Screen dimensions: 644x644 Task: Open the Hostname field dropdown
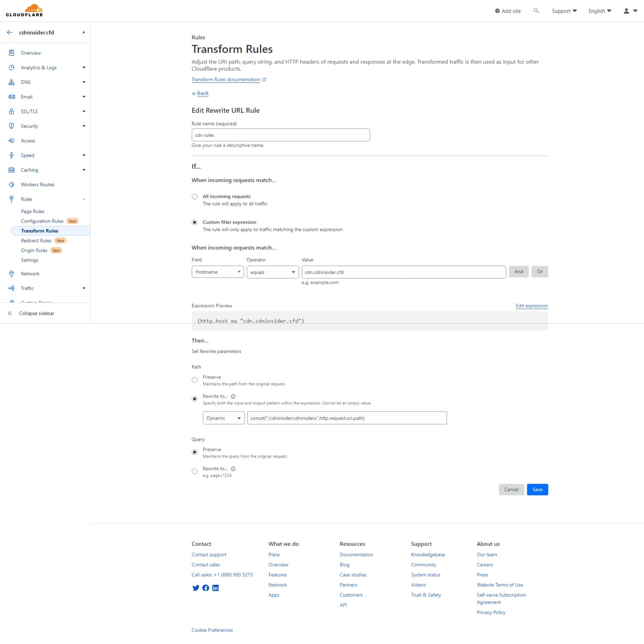point(218,272)
